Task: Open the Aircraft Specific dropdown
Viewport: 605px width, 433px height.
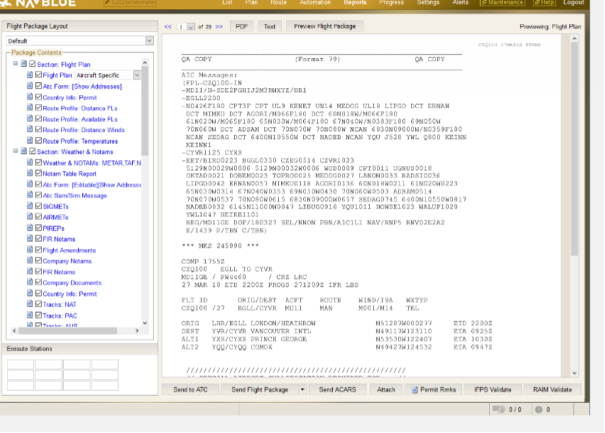Action: pos(137,75)
